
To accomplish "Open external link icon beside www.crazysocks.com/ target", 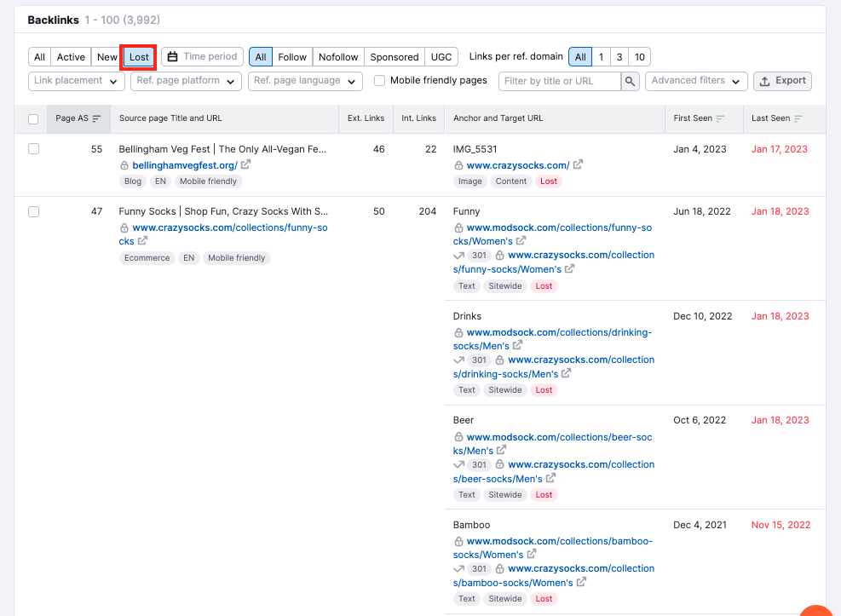I will point(579,164).
